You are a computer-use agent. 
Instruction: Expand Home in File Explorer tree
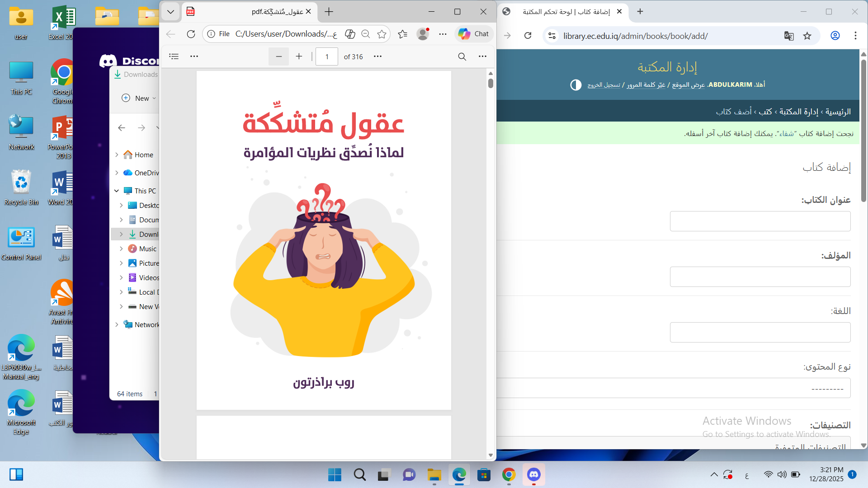tap(117, 155)
